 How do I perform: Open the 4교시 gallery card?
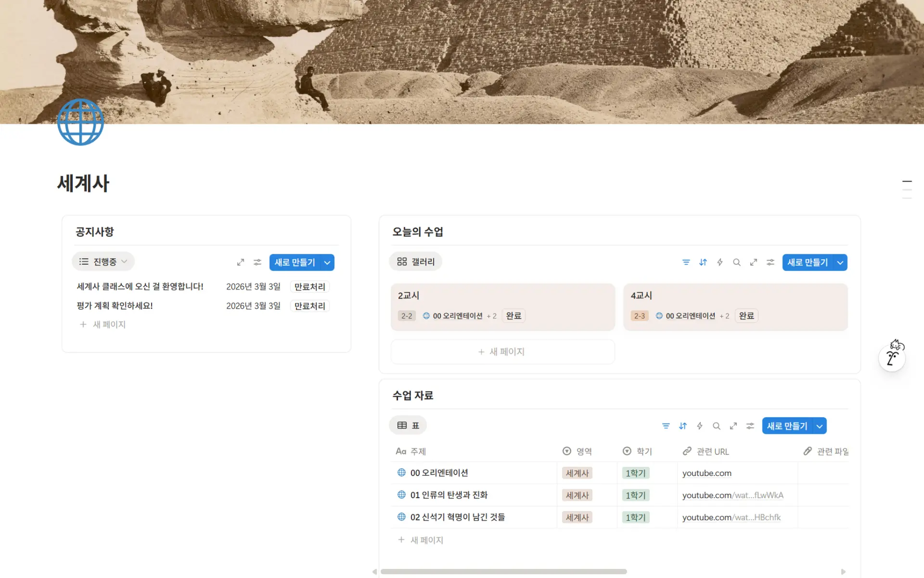click(735, 307)
